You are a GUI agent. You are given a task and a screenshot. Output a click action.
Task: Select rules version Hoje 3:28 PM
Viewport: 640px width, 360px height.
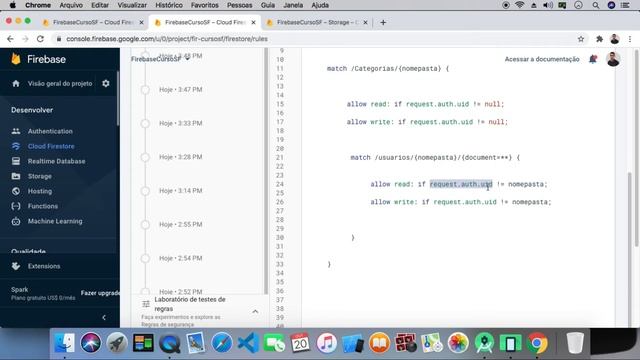(x=180, y=157)
